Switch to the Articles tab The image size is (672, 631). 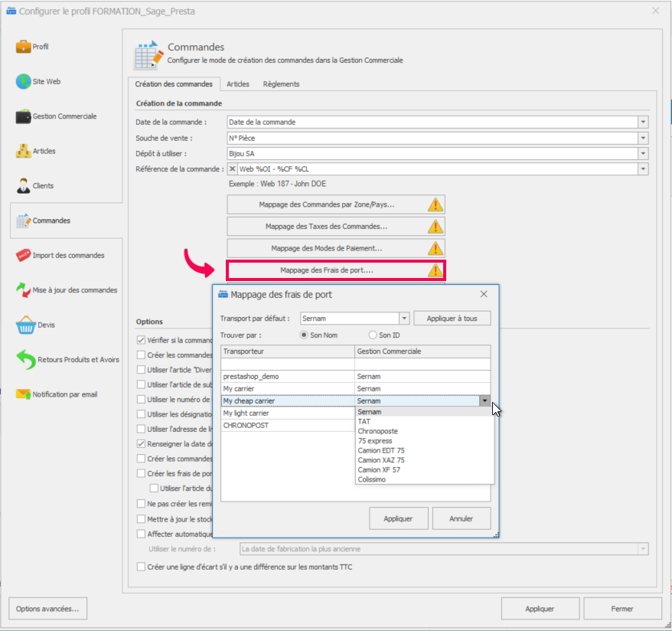click(x=237, y=84)
